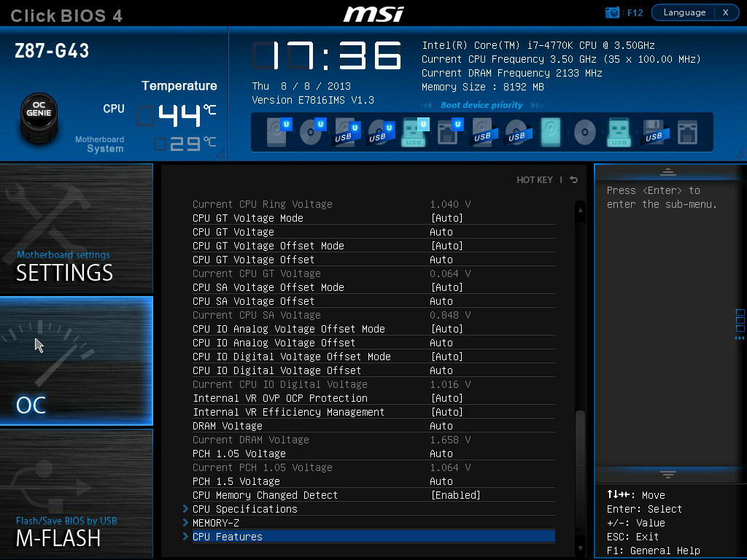Click the Current CPU IO Digital Voltage row
This screenshot has width=747, height=560.
click(x=373, y=384)
